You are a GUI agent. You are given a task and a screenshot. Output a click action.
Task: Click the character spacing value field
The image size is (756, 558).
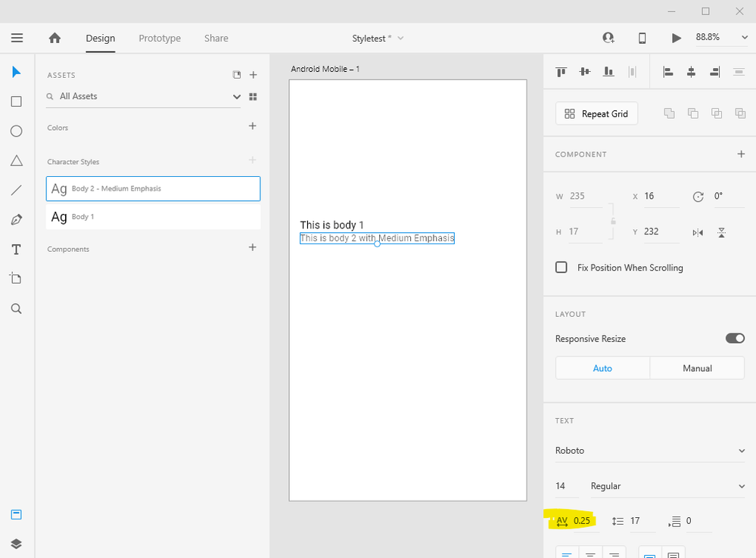[583, 521]
